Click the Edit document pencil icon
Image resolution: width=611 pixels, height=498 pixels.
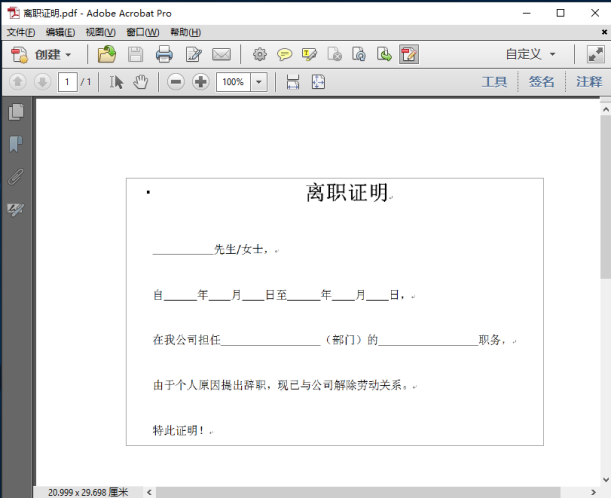194,55
